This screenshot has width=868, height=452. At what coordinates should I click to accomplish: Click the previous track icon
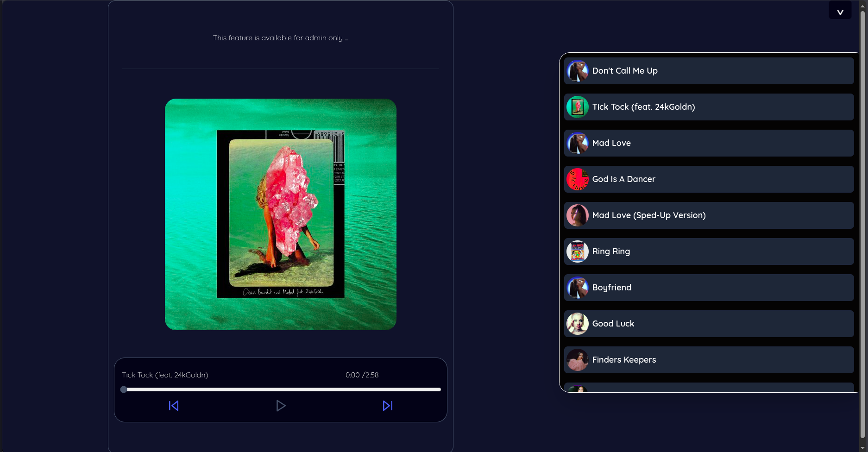pos(174,406)
